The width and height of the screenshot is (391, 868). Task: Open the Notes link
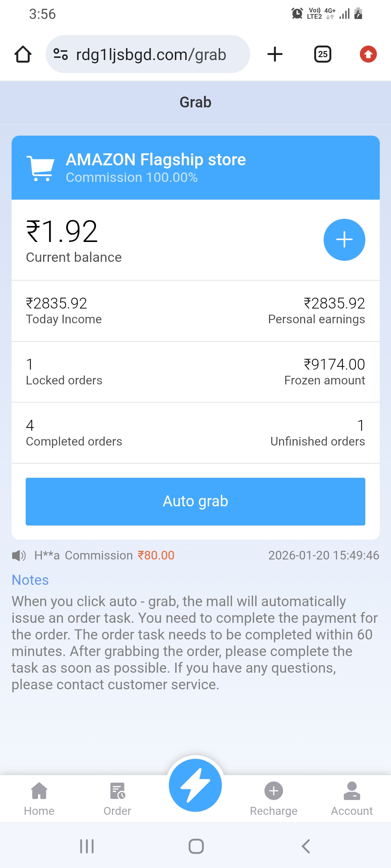[30, 580]
